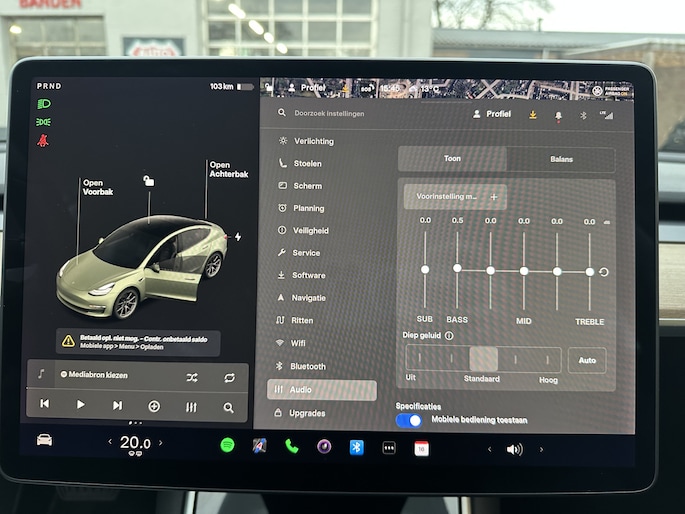
Task: Open the Voorinstelling preset dropdown
Action: coord(455,197)
